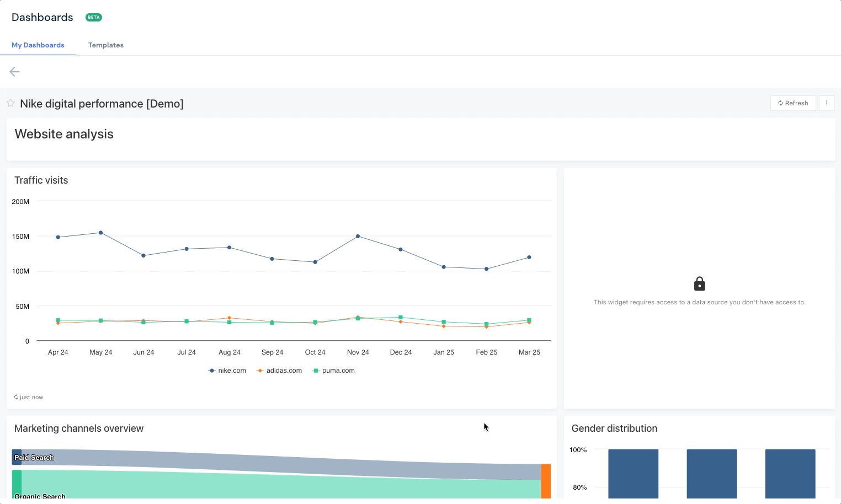Click the back arrow icon

pos(14,72)
